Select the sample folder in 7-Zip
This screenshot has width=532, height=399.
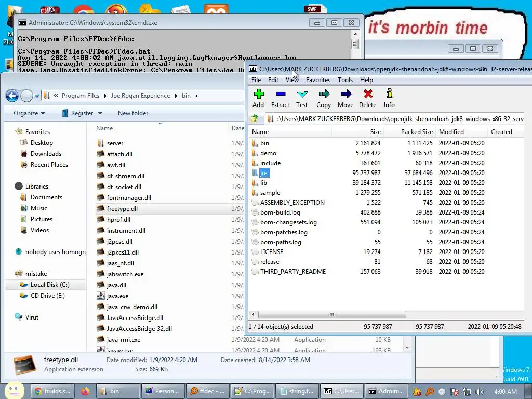point(270,192)
